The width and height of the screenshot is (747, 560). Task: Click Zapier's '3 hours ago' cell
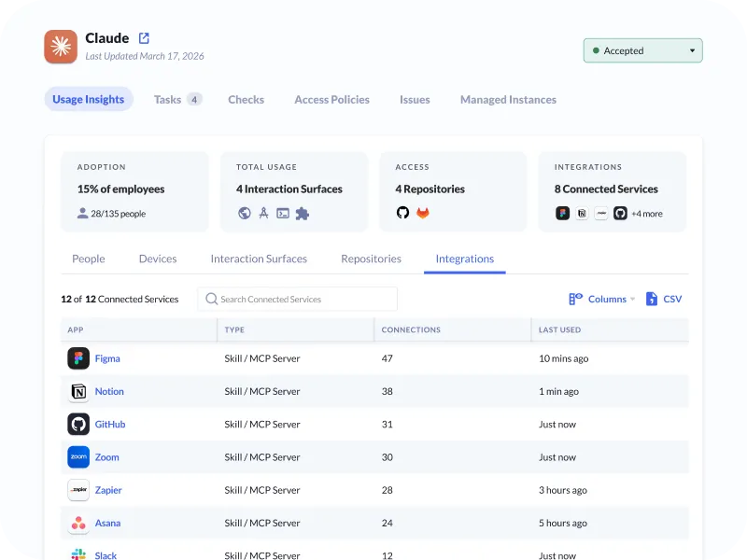point(563,490)
